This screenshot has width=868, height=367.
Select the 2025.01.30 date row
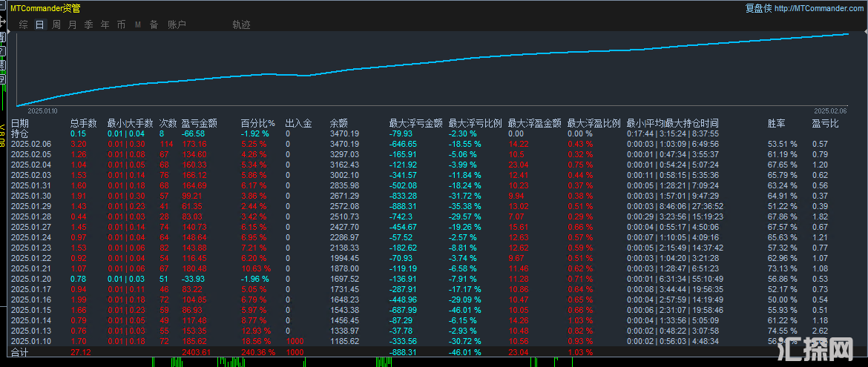32,196
